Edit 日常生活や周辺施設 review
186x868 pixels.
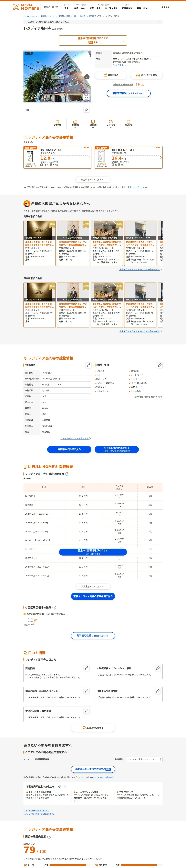click(x=158, y=691)
